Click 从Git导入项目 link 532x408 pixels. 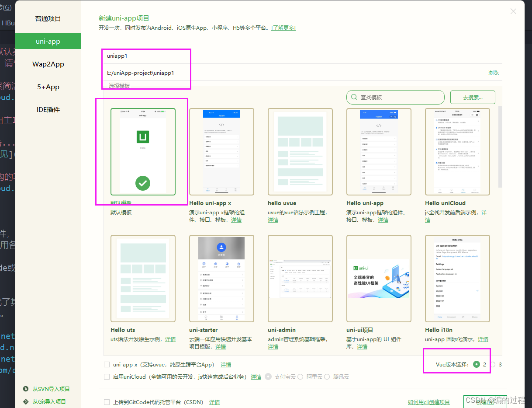pyautogui.click(x=49, y=401)
